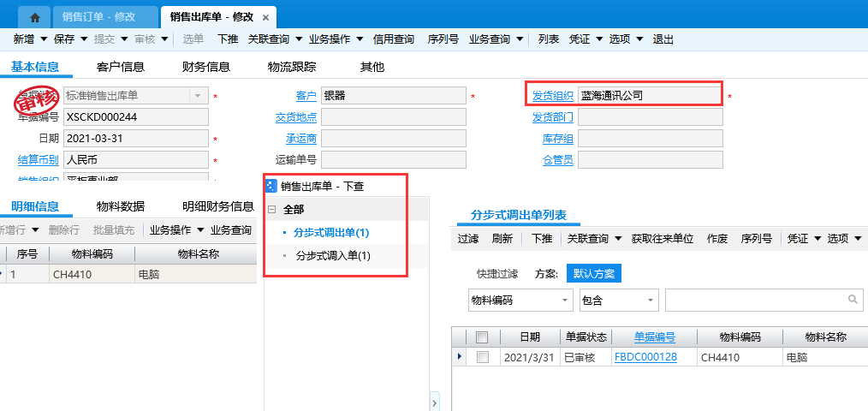Click the 结算币别 label link
This screenshot has width=868, height=411.
tap(39, 161)
